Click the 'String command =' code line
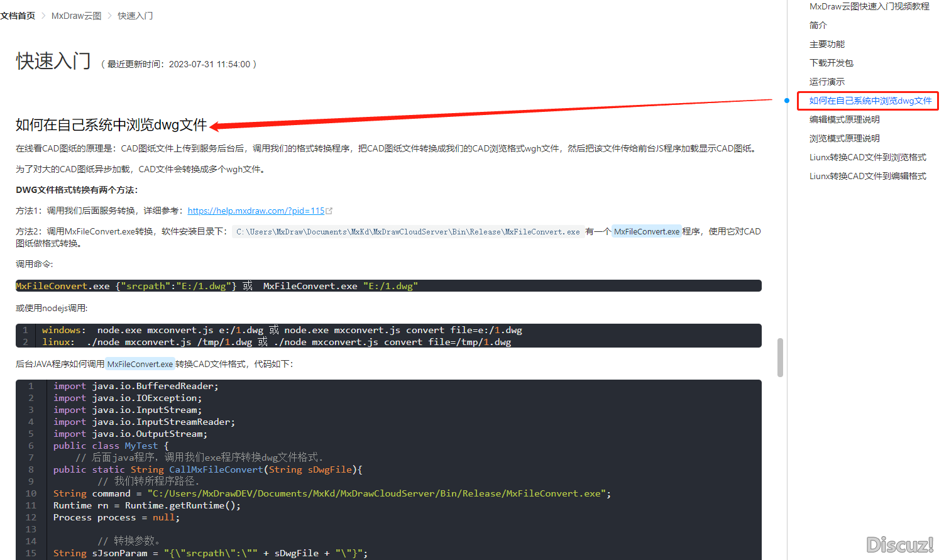944x560 pixels. (x=332, y=493)
